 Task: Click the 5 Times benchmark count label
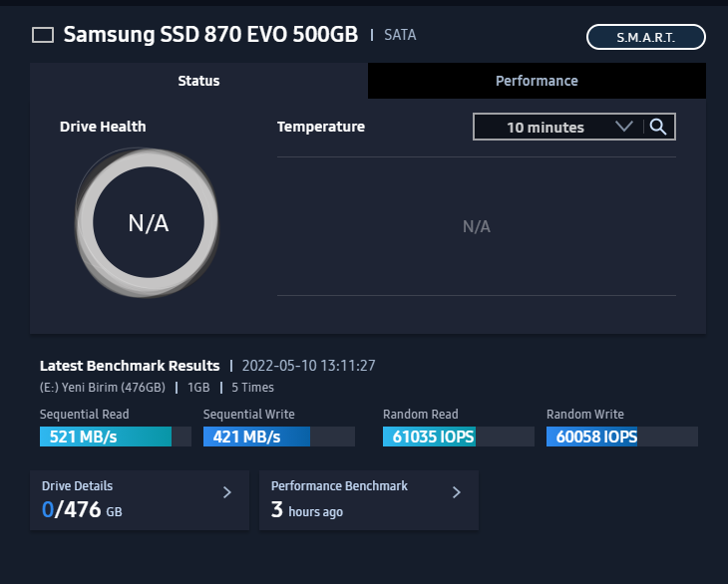click(x=252, y=388)
